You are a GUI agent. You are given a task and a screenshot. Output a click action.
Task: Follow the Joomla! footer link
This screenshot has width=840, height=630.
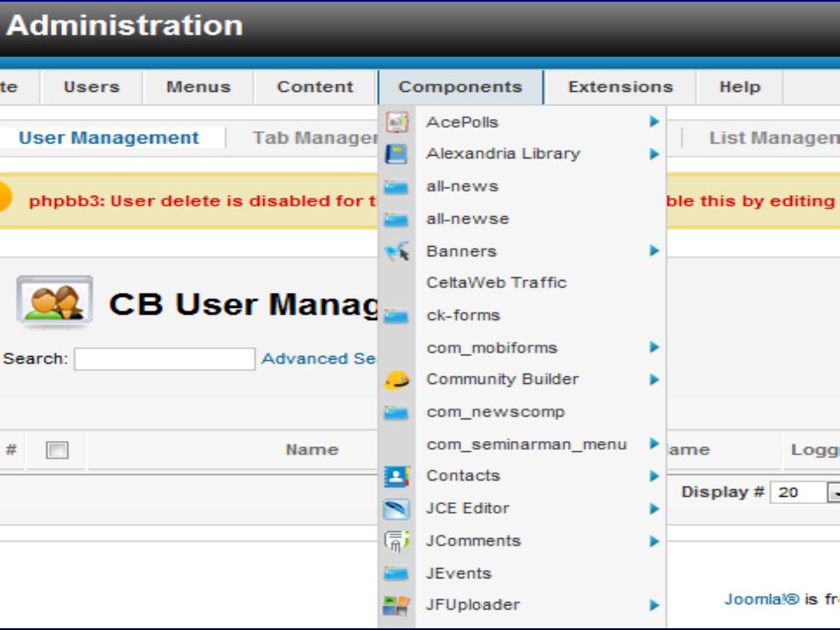761,598
